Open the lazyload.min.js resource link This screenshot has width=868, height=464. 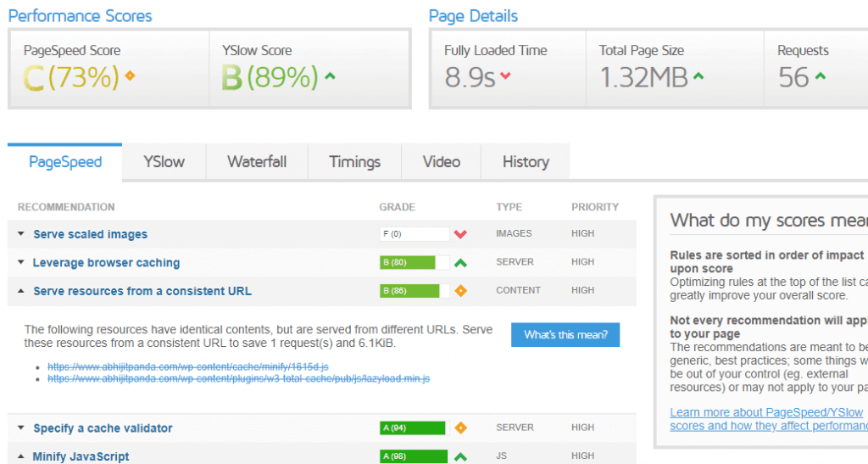click(238, 378)
